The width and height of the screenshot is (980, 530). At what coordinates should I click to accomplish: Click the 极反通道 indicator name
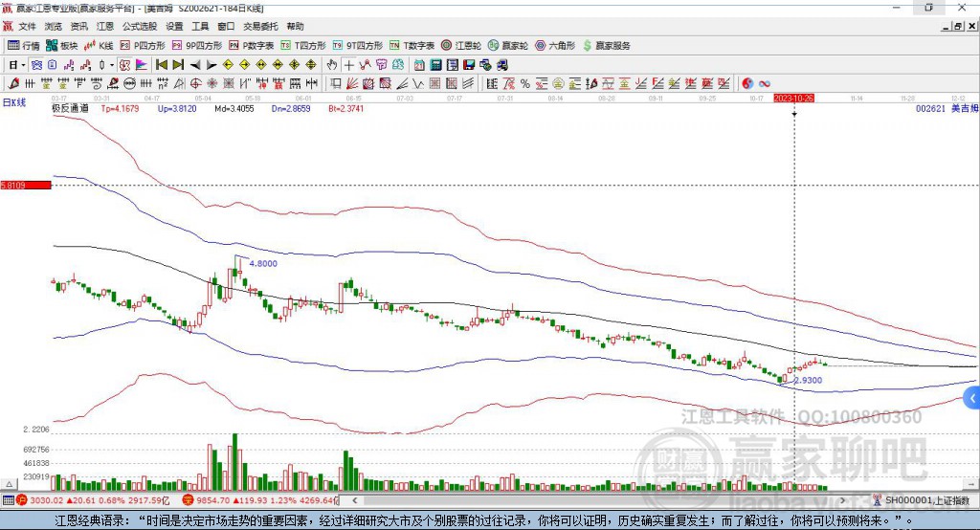point(70,108)
